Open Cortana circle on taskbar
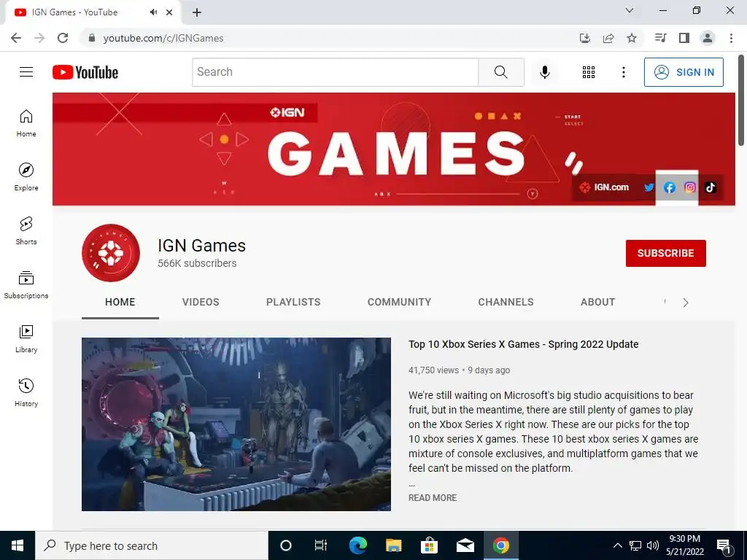This screenshot has height=560, width=747. [x=286, y=545]
